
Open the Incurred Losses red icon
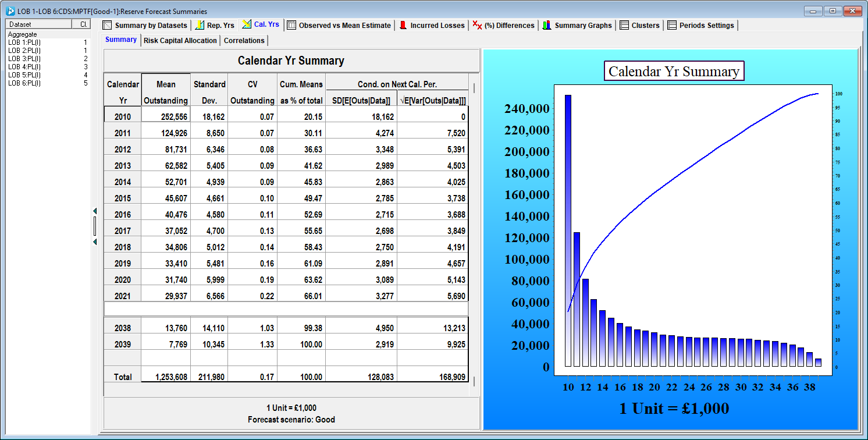click(403, 25)
